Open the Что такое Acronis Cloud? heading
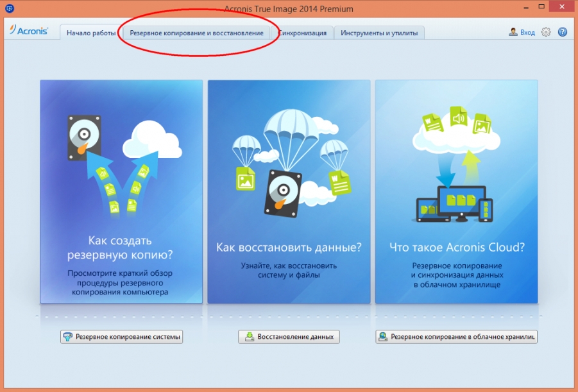 (456, 247)
